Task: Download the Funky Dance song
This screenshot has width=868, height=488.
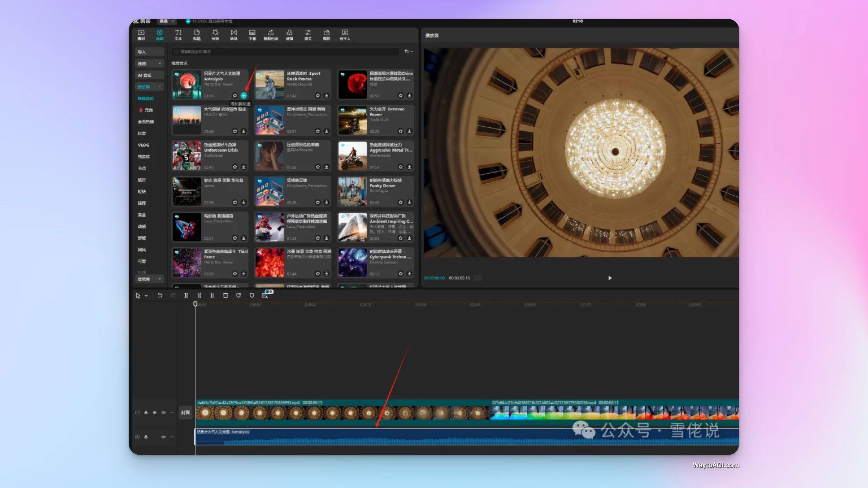Action: (x=409, y=202)
